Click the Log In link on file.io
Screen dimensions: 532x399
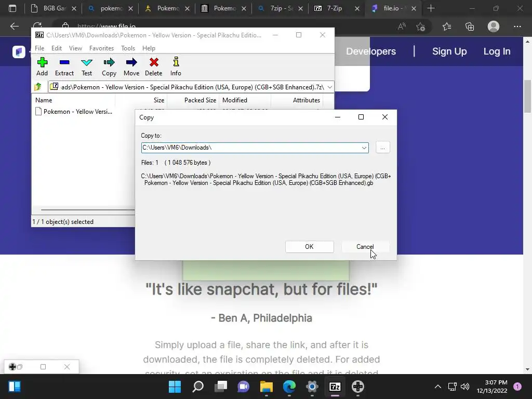[497, 51]
